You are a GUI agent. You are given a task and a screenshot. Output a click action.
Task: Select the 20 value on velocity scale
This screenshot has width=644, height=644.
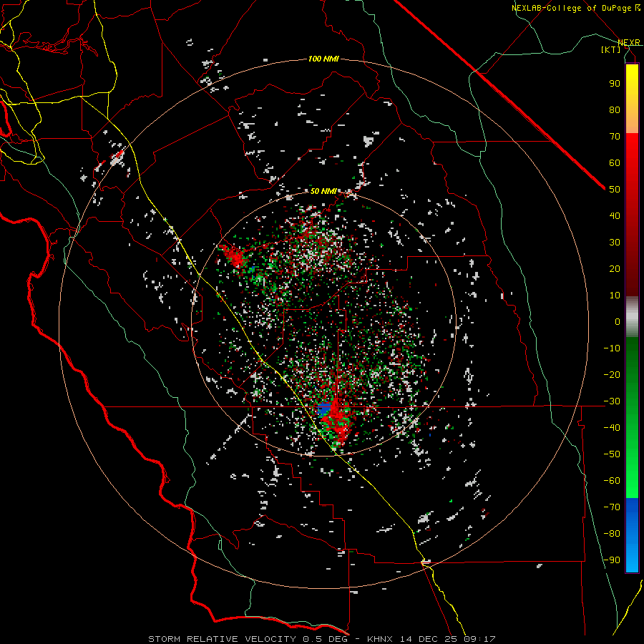click(x=615, y=269)
